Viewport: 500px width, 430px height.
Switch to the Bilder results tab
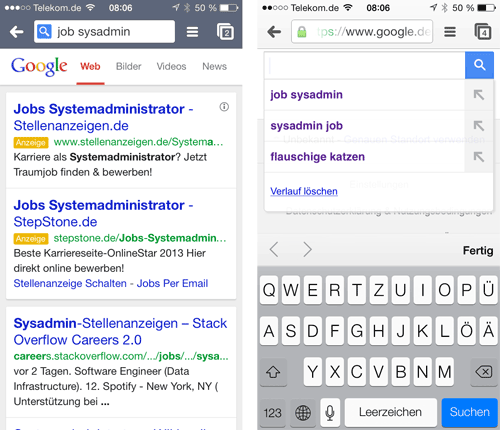click(129, 66)
